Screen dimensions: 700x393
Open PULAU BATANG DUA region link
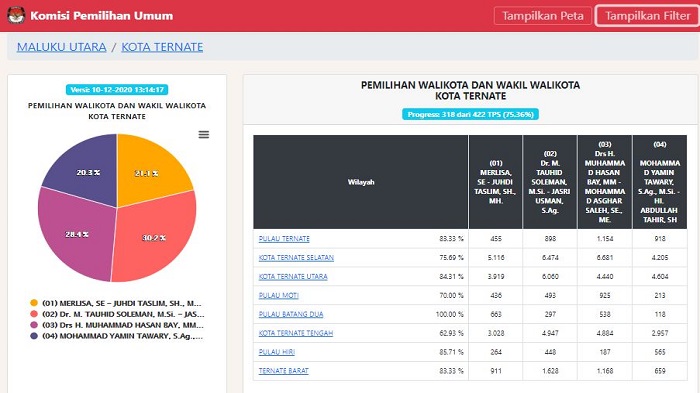291,314
